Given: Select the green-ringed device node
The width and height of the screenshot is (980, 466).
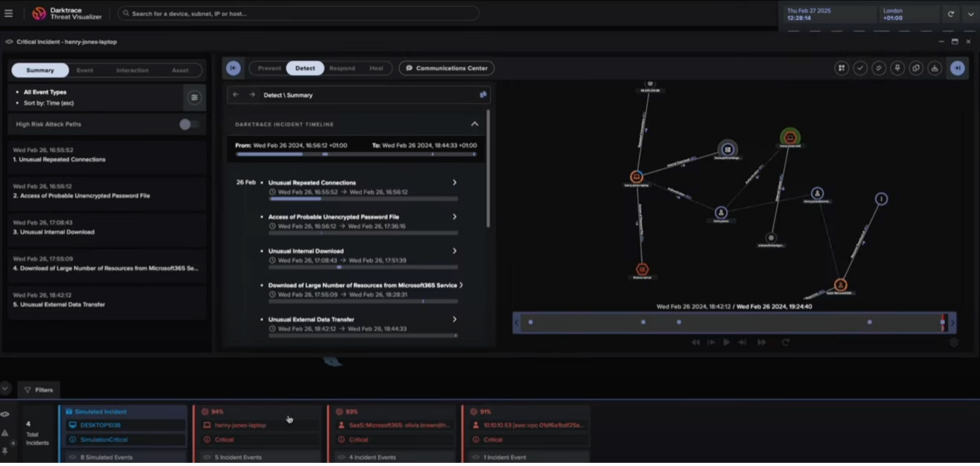Looking at the screenshot, I should [x=790, y=138].
